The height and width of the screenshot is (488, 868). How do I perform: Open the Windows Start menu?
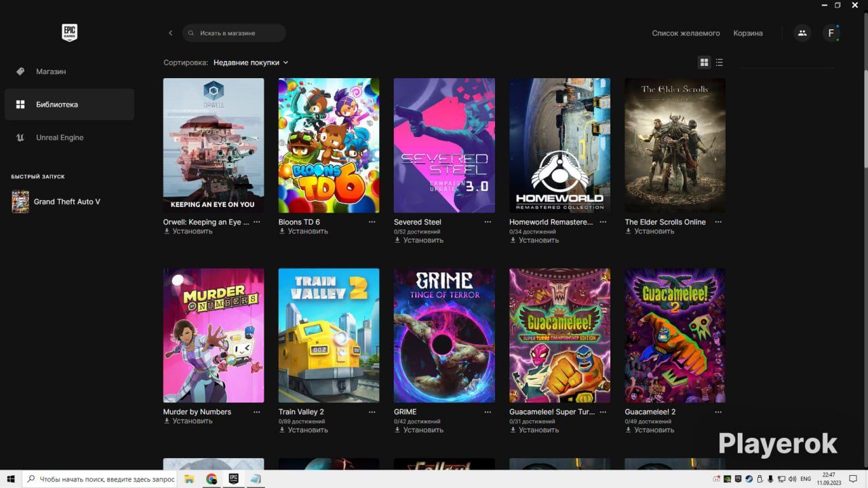[11, 478]
